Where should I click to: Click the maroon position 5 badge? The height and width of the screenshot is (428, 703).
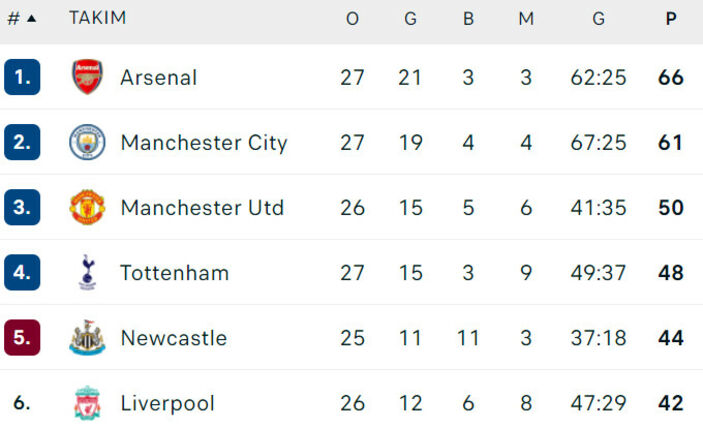click(22, 338)
